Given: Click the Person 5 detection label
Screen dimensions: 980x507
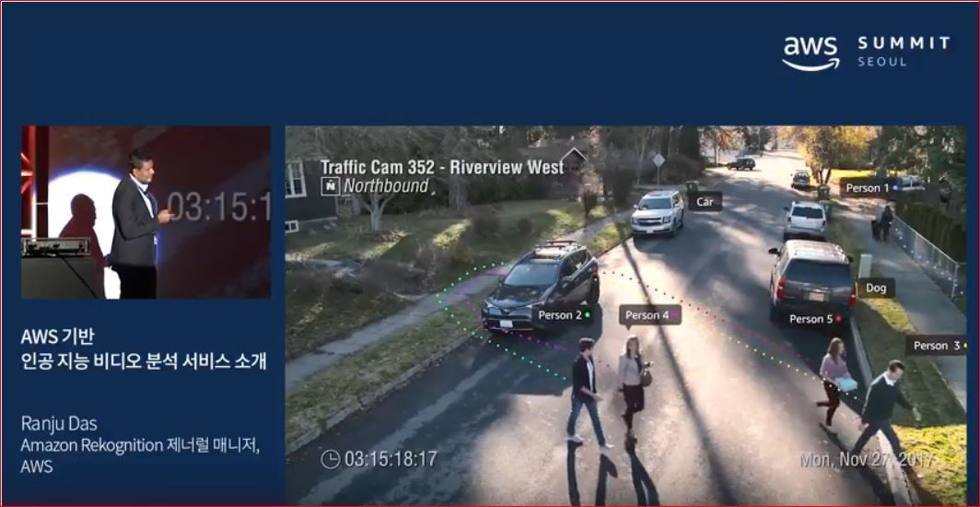Looking at the screenshot, I should coord(815,319).
